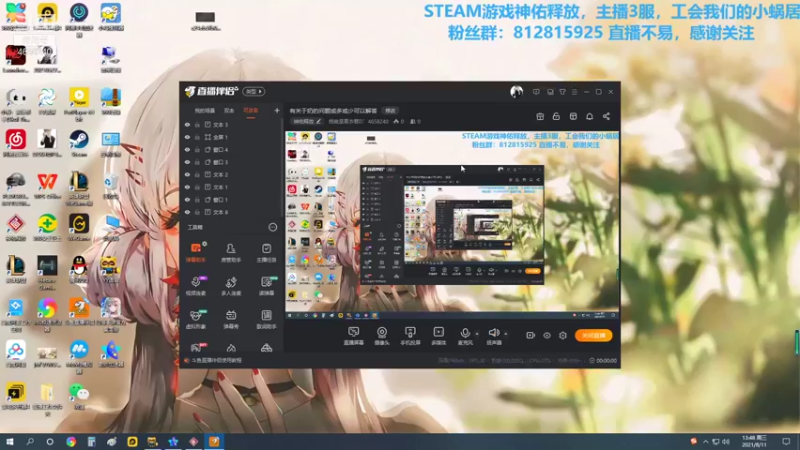
Task: Open the 虚拟形象 virtual avatar tool
Action: point(195,319)
